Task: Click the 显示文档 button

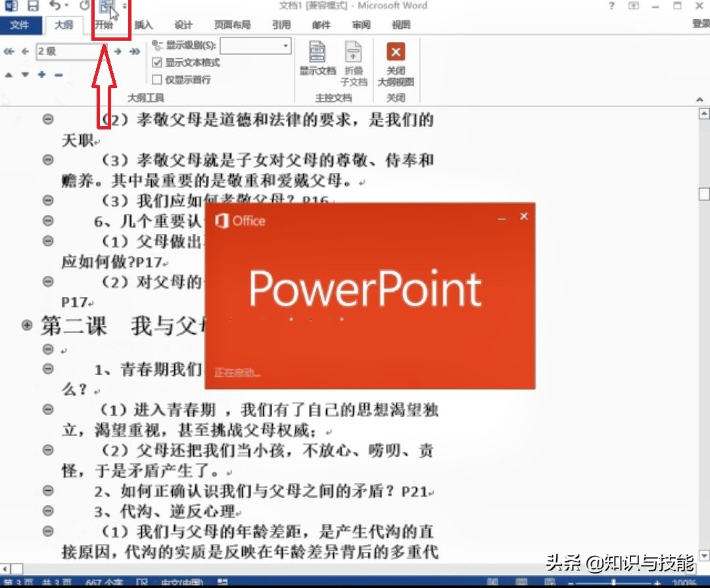Action: pos(318,58)
